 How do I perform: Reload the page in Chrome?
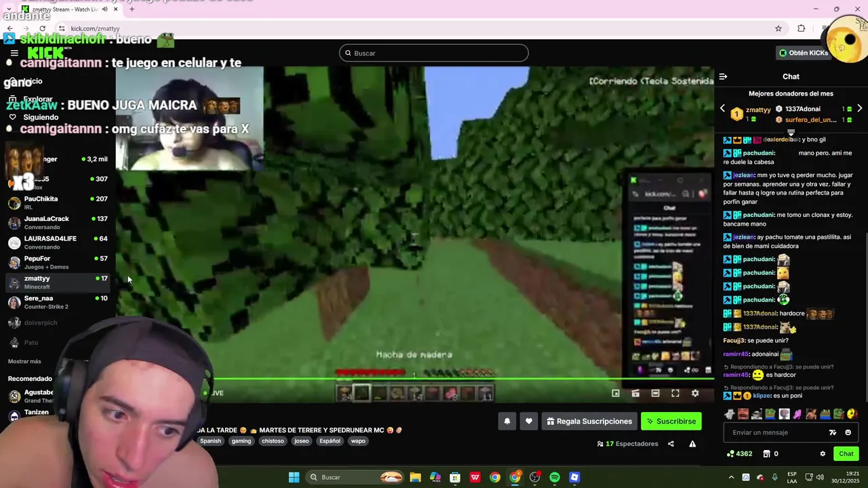point(42,28)
